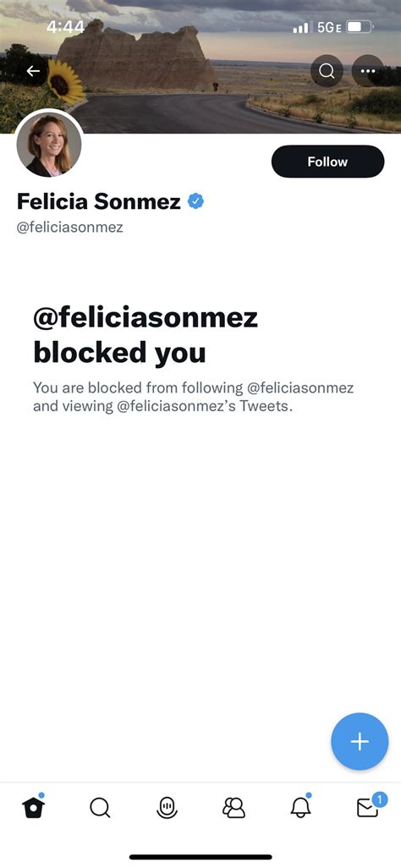The image size is (401, 868).
Task: Open the Communities people tab
Action: point(233,808)
